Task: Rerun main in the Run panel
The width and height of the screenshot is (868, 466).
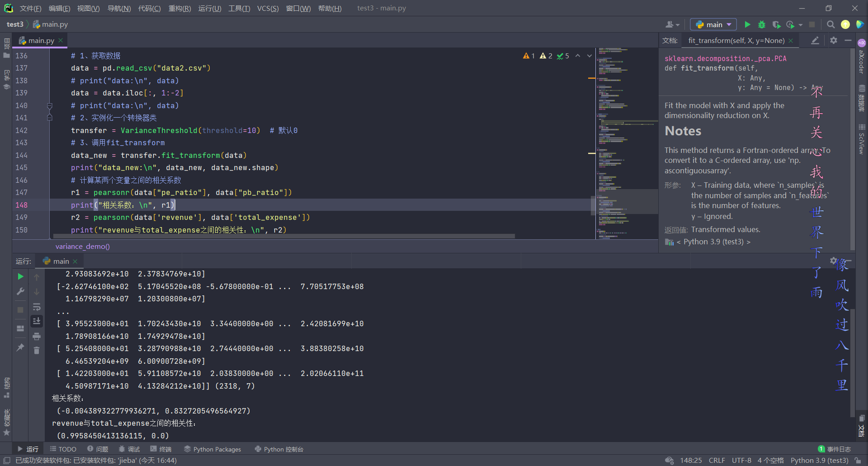Action: 20,276
